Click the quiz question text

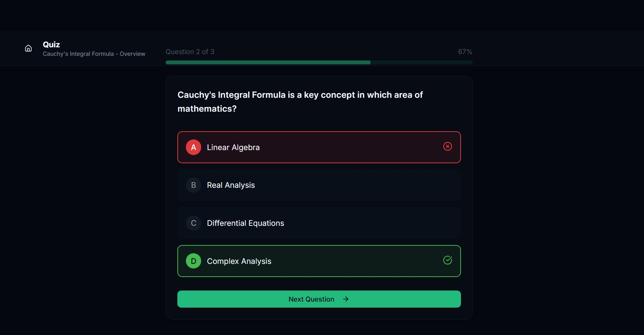tap(300, 102)
